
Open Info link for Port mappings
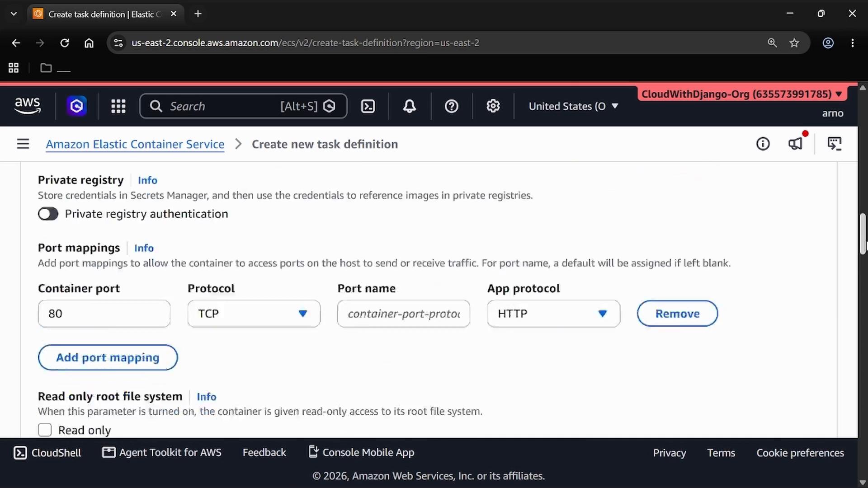click(x=144, y=248)
